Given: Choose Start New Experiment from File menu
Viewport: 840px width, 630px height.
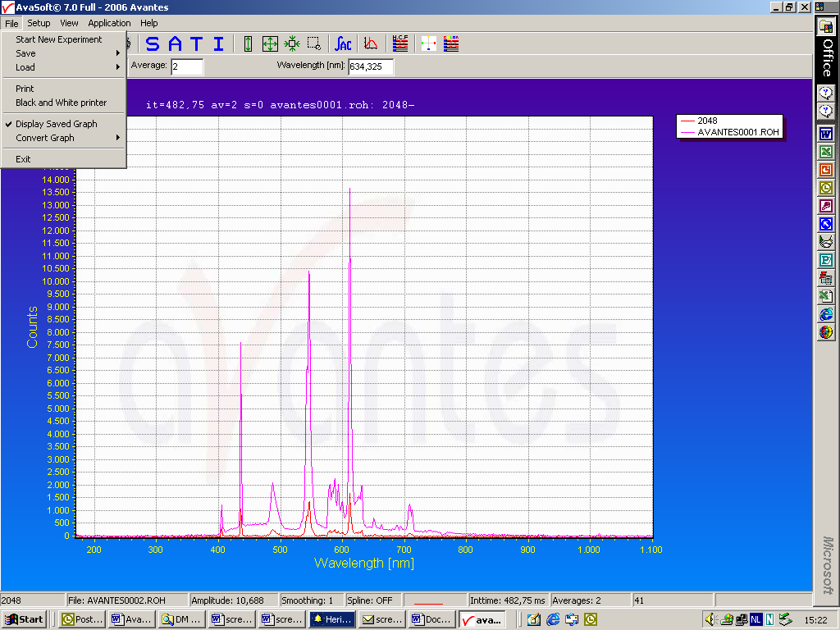Looking at the screenshot, I should click(x=63, y=39).
